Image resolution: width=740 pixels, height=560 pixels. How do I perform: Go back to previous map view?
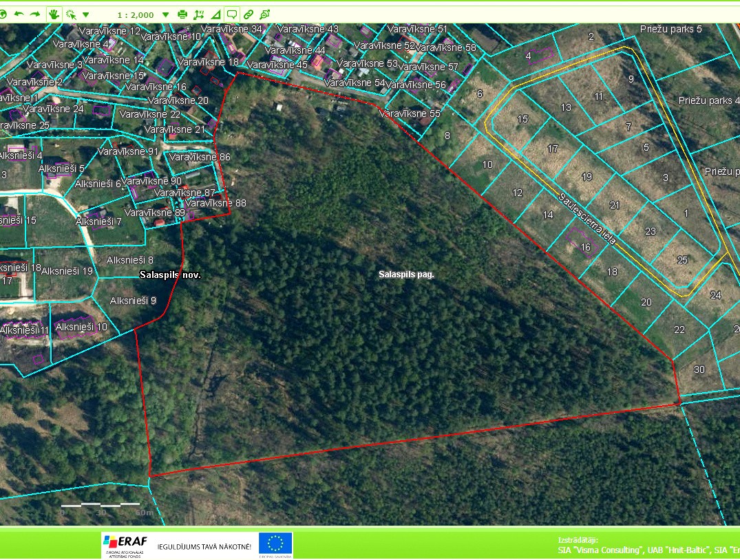click(19, 14)
